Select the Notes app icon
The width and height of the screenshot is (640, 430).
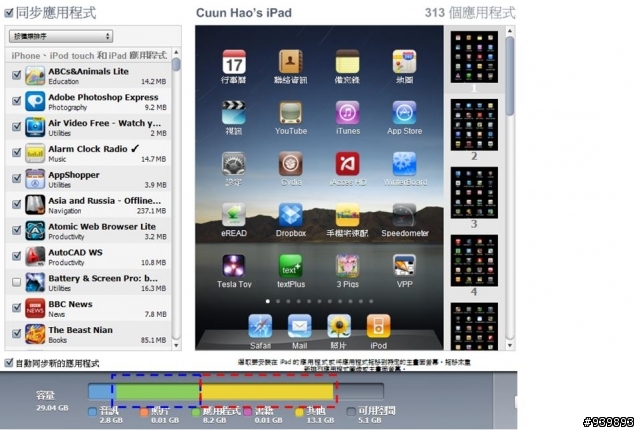click(347, 62)
